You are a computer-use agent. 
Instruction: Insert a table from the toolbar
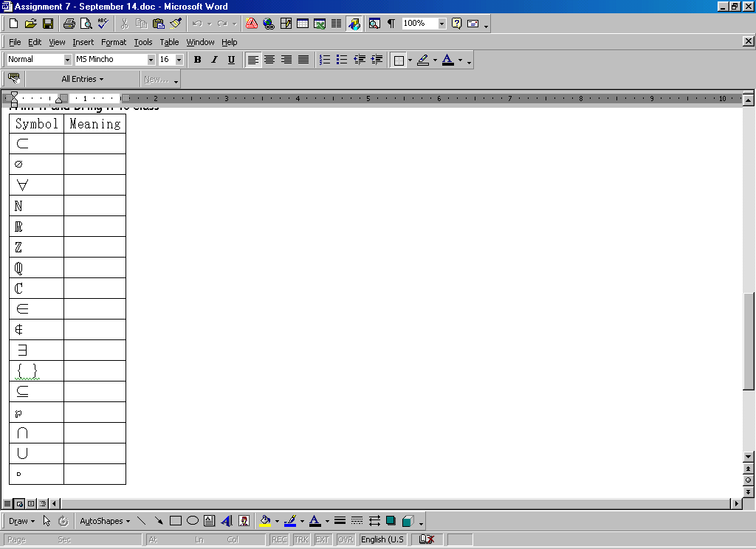click(x=303, y=24)
